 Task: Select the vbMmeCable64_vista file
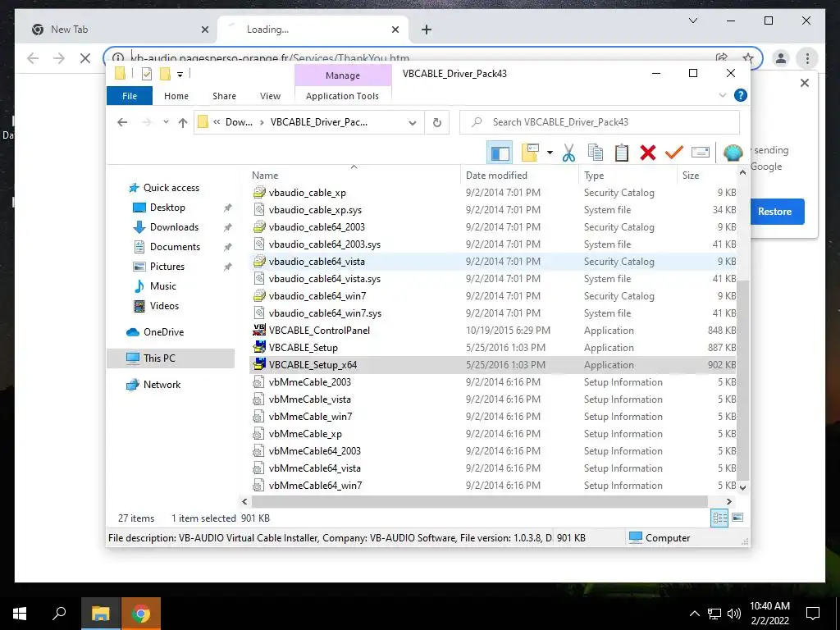(314, 468)
